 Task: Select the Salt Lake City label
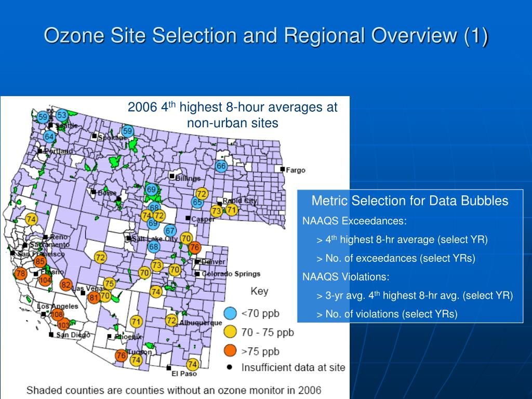(154, 238)
